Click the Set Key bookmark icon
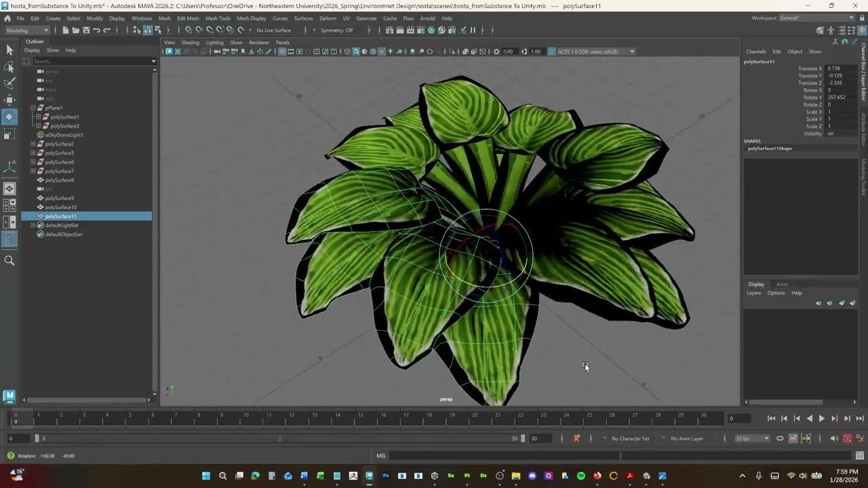Viewport: 868px width, 488px height. pyautogui.click(x=576, y=439)
